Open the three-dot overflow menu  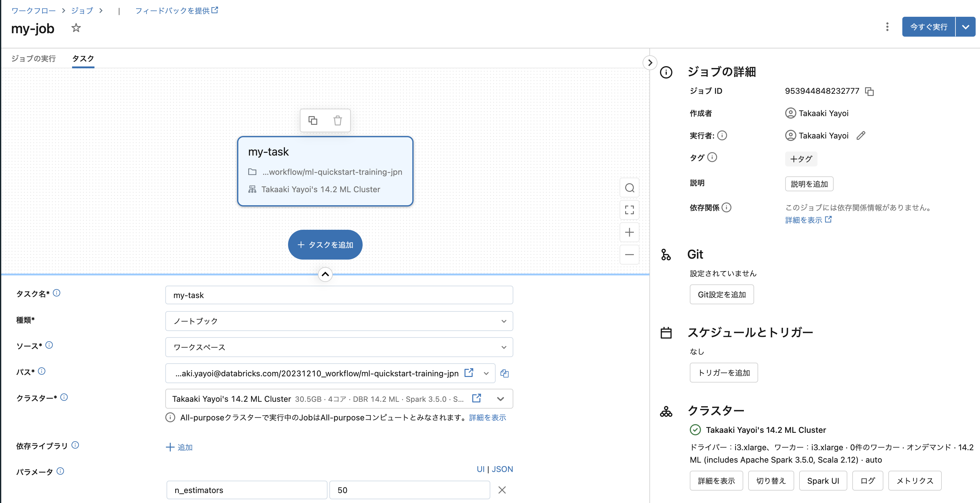(x=887, y=27)
